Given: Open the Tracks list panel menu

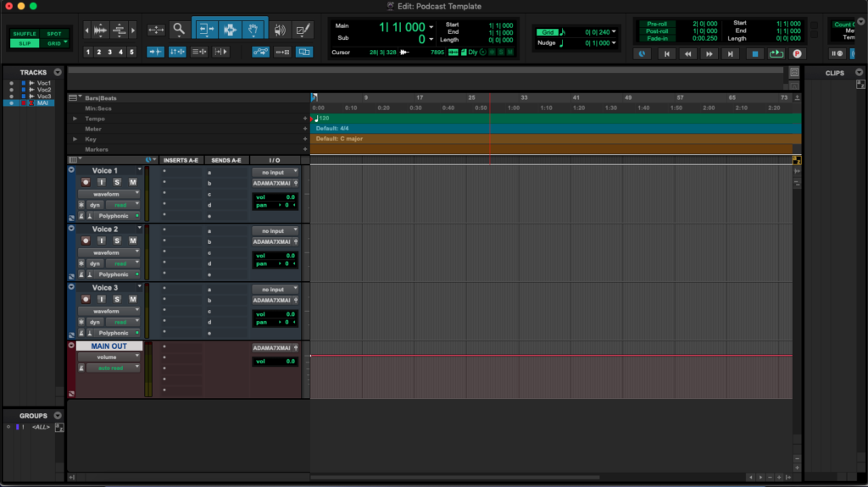Looking at the screenshot, I should (58, 73).
